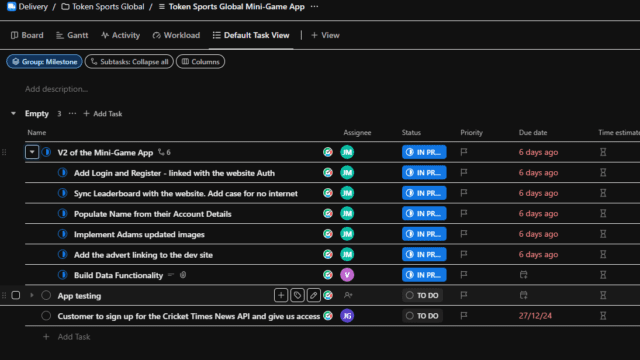
Task: Open Subtasks: Collapse all dropdown
Action: (129, 62)
